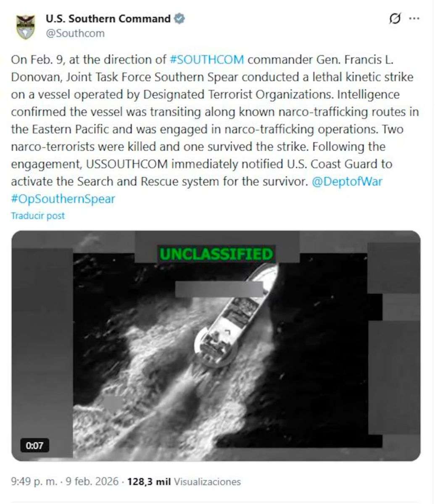Screen dimensions: 435x504
Task: Open the Visualizaciones analytics label
Action: (207, 481)
